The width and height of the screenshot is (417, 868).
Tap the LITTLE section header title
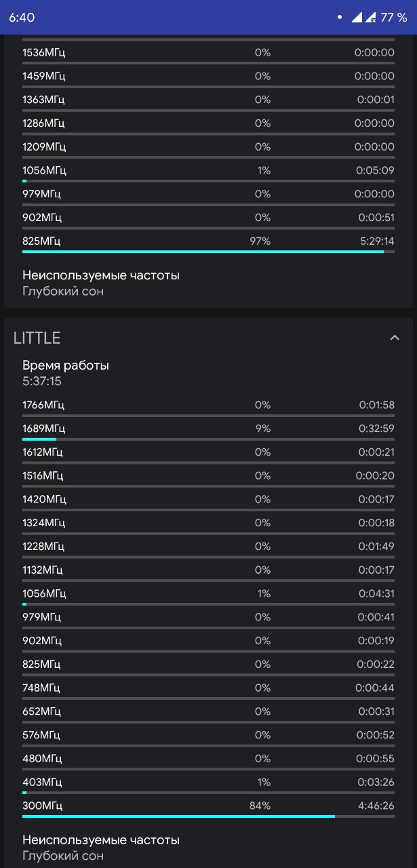click(x=37, y=338)
